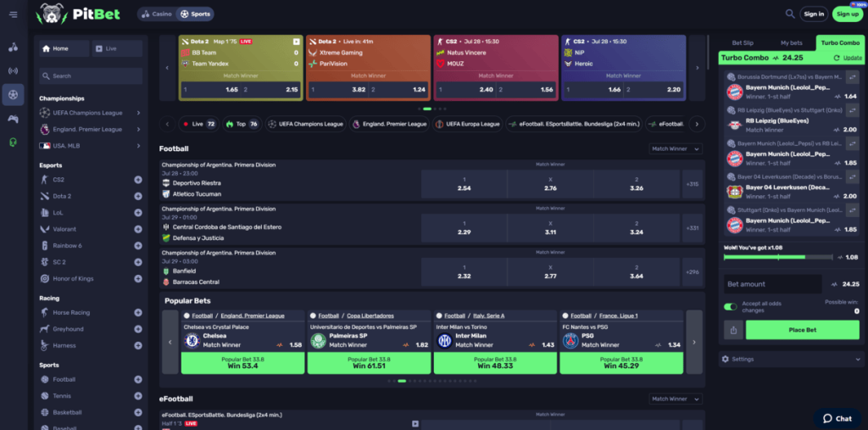The height and width of the screenshot is (430, 868).
Task: Click the green headset icon in left rail
Action: click(x=14, y=142)
